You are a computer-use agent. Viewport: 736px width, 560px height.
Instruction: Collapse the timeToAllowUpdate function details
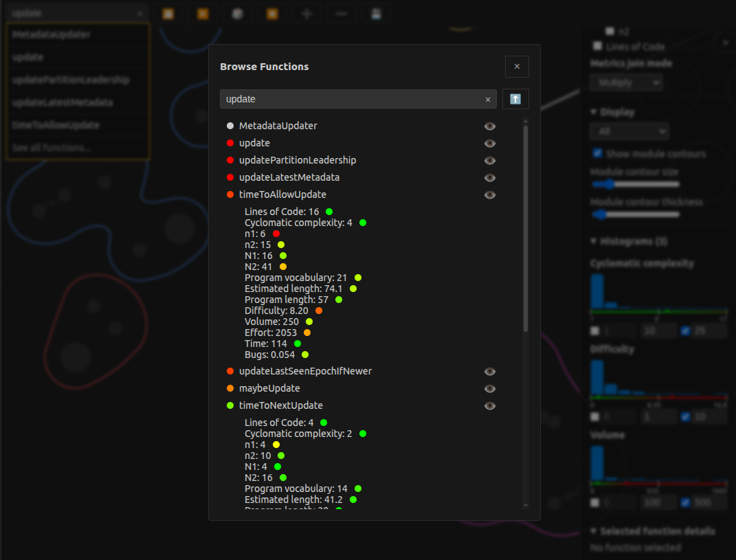(282, 194)
